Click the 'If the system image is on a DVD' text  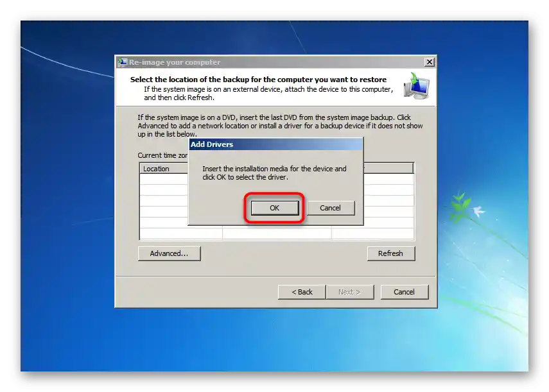pyautogui.click(x=280, y=126)
